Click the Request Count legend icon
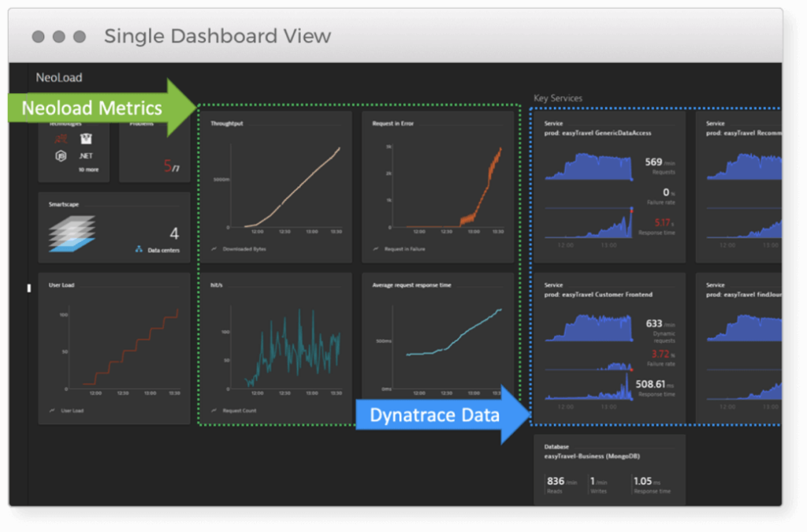This screenshot has height=532, width=807. [x=214, y=411]
